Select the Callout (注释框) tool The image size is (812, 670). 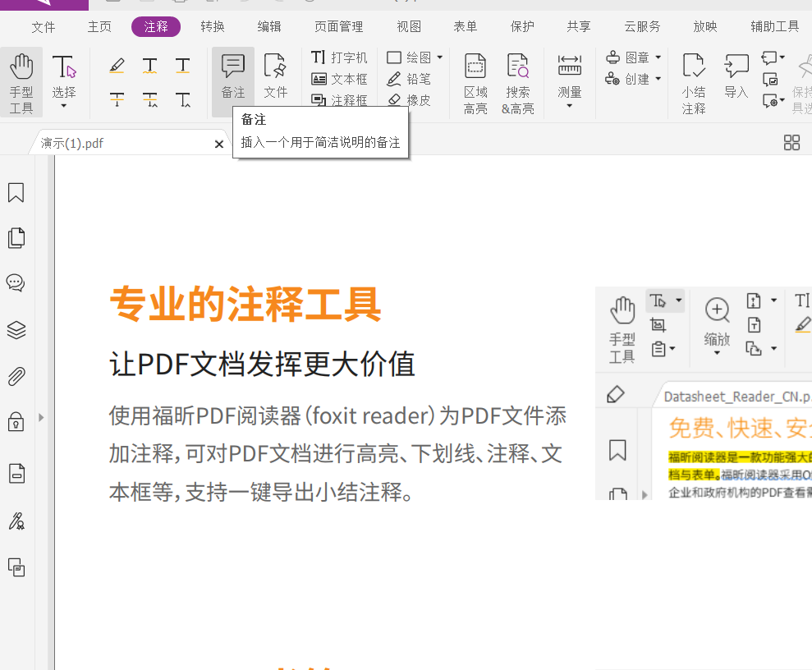click(x=335, y=100)
